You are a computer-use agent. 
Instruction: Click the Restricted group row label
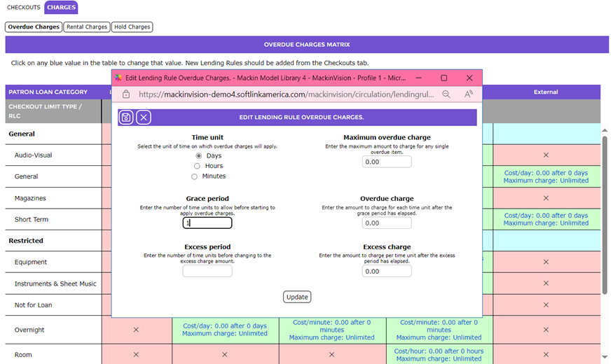pyautogui.click(x=26, y=241)
